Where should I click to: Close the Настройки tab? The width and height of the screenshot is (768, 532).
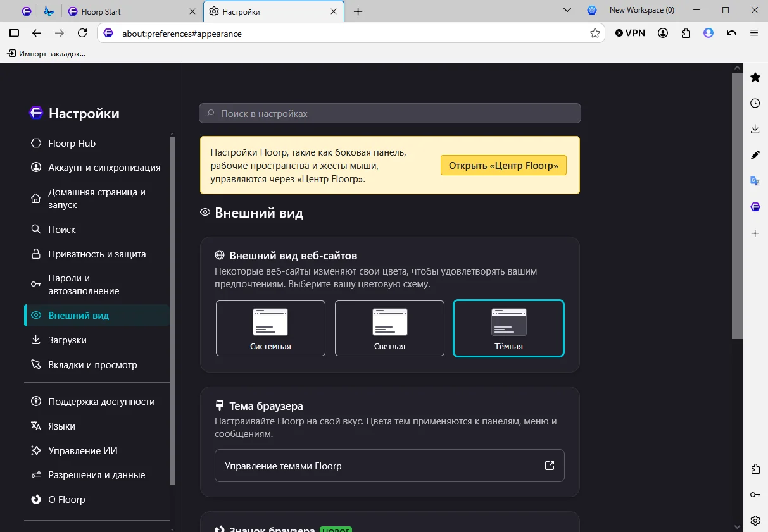point(334,11)
